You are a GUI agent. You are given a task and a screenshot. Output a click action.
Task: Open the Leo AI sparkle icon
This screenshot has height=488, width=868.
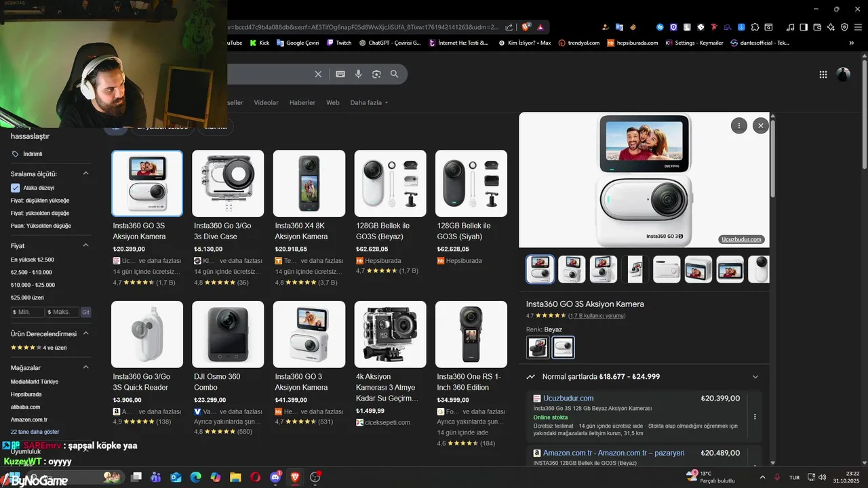[831, 27]
